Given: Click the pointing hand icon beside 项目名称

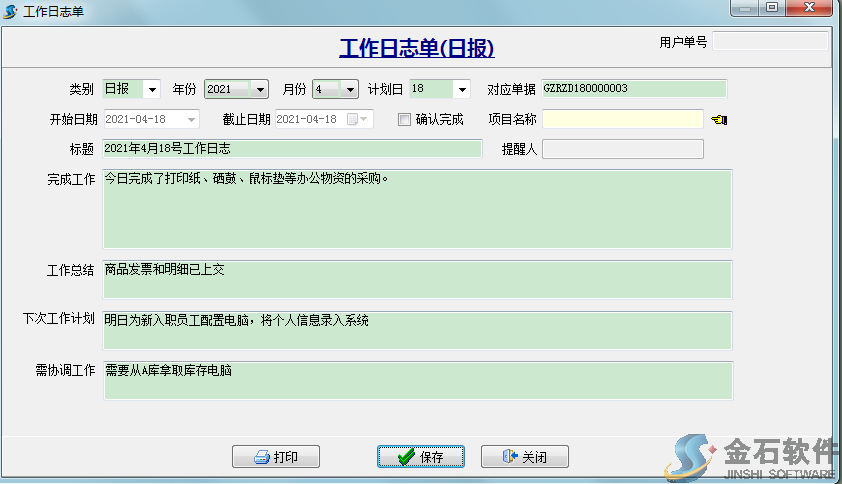Looking at the screenshot, I should point(719,120).
